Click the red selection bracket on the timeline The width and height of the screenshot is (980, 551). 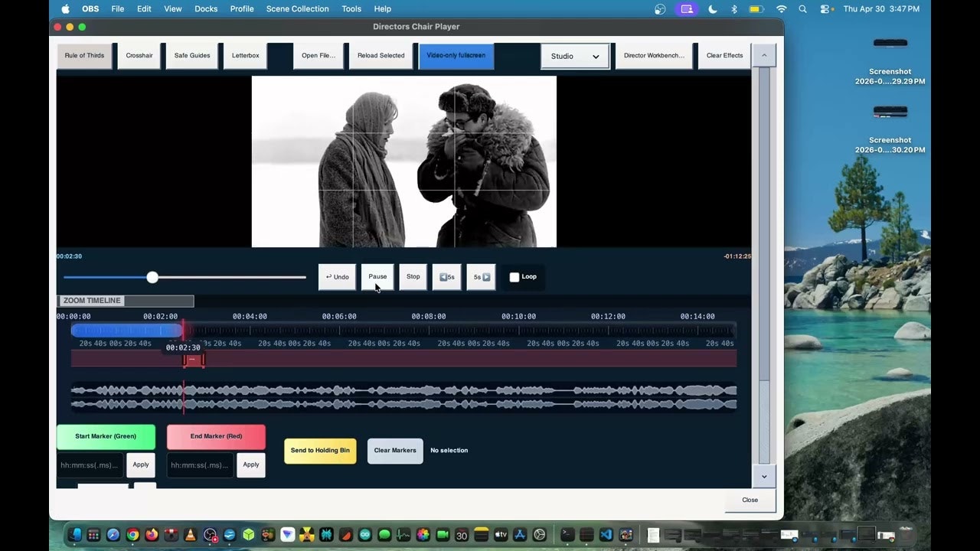194,359
